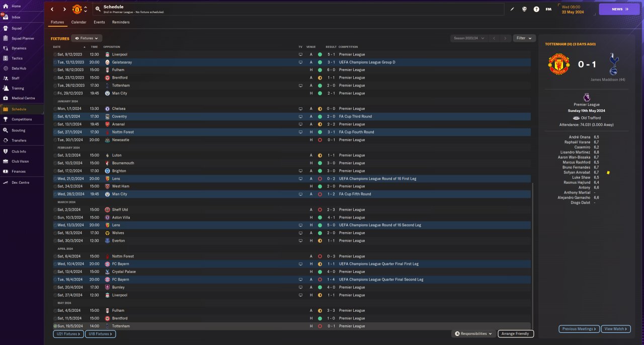The width and height of the screenshot is (644, 345).
Task: Select the Man City 28/2/2024 FA Cup row
Action: pos(292,194)
